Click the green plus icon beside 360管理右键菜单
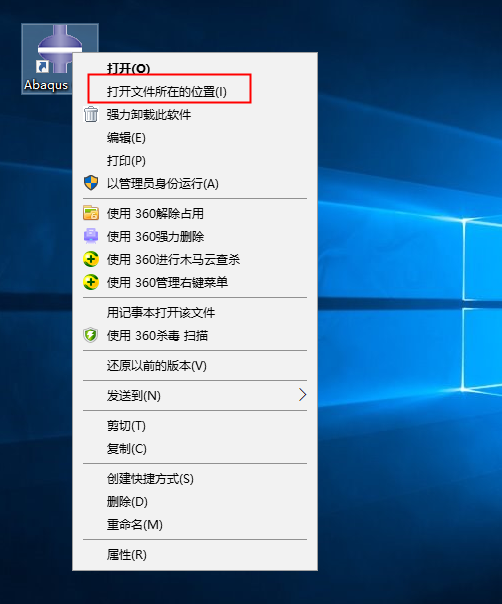Image resolution: width=502 pixels, height=604 pixels. tap(91, 282)
